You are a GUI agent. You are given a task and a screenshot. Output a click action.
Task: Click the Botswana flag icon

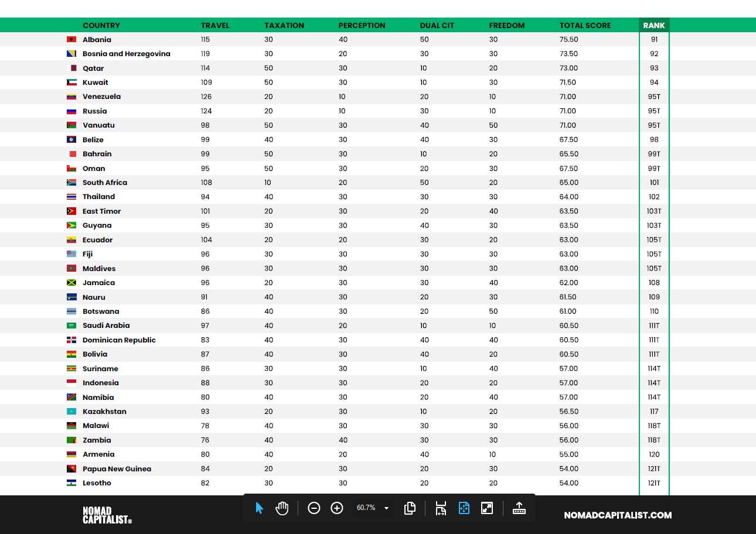tap(71, 311)
